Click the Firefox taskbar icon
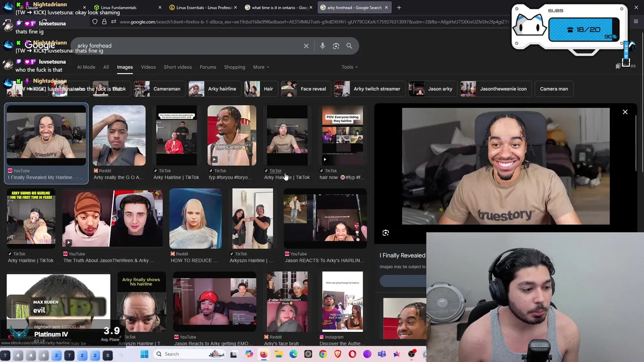 (x=264, y=354)
